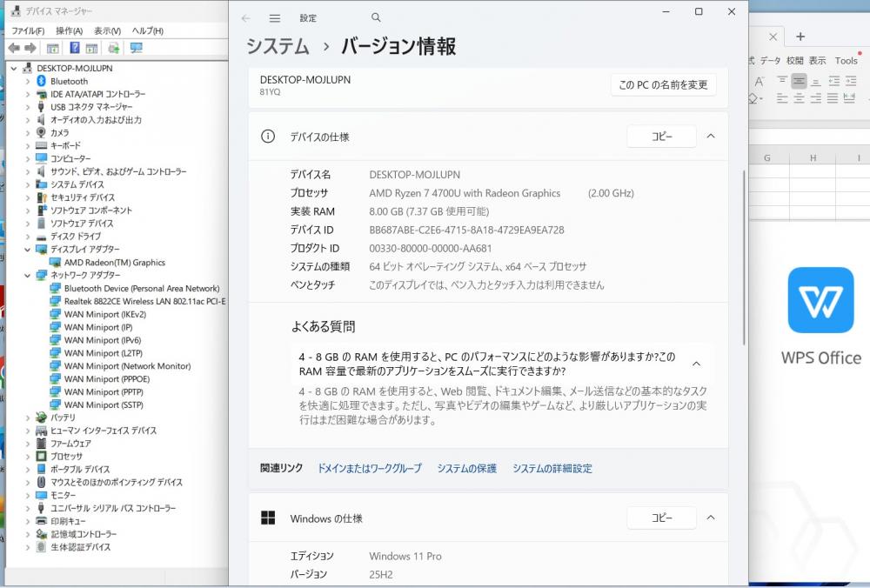Click top align icon in WPS ribbon
Screen dimensions: 870x588
(782, 81)
